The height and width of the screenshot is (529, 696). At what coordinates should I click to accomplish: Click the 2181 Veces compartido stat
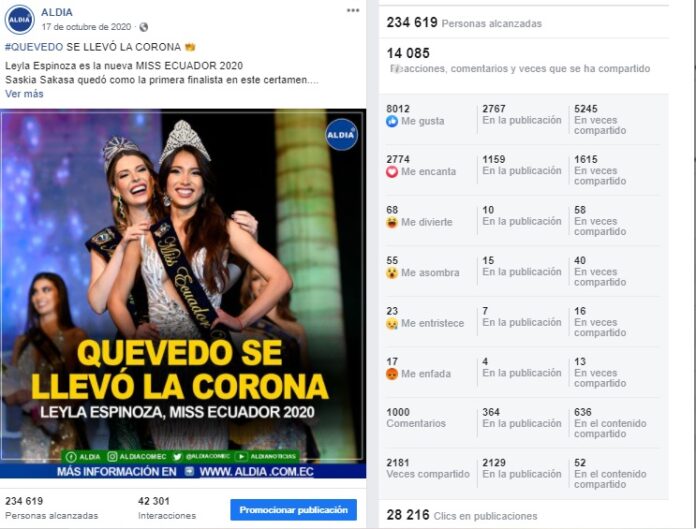(x=428, y=468)
